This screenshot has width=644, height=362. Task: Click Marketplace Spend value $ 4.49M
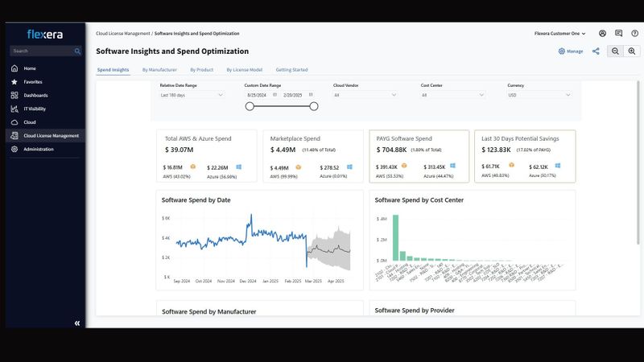pos(283,150)
